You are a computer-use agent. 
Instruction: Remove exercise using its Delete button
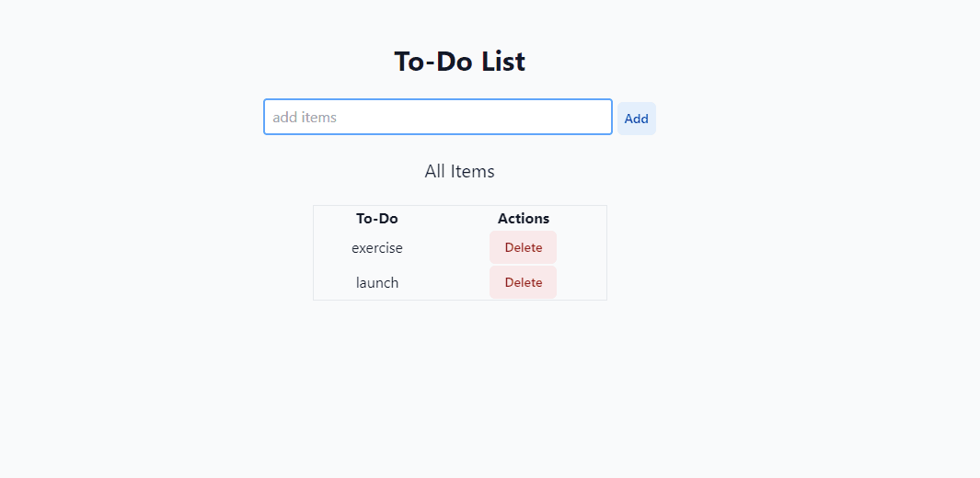(x=523, y=247)
